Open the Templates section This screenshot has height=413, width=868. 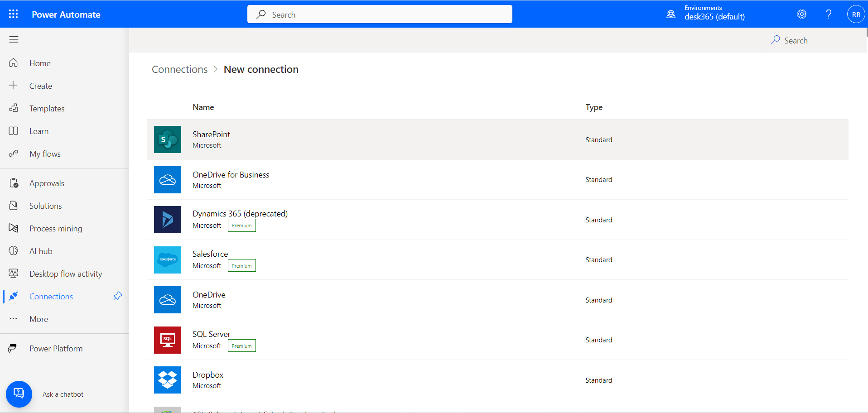[x=47, y=108]
